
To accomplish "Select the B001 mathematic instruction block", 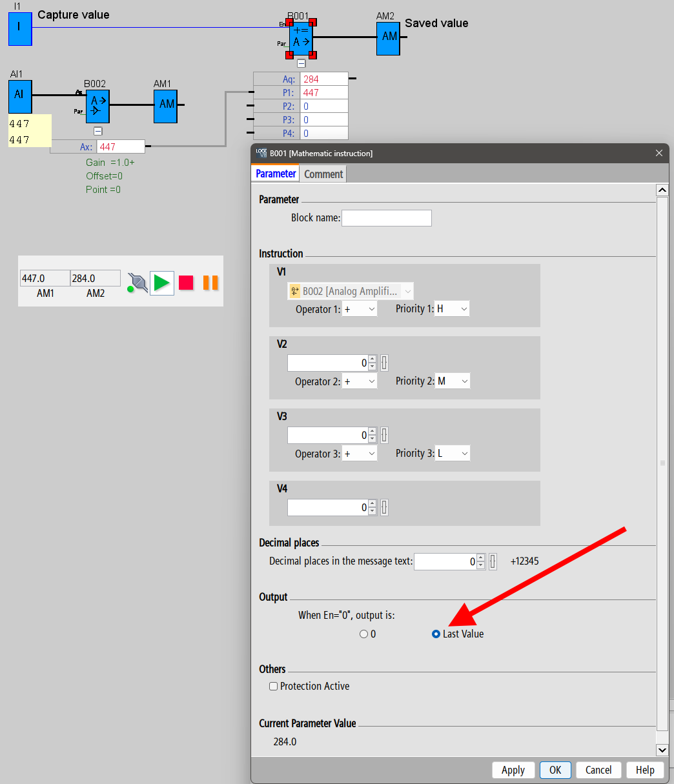I will [301, 38].
